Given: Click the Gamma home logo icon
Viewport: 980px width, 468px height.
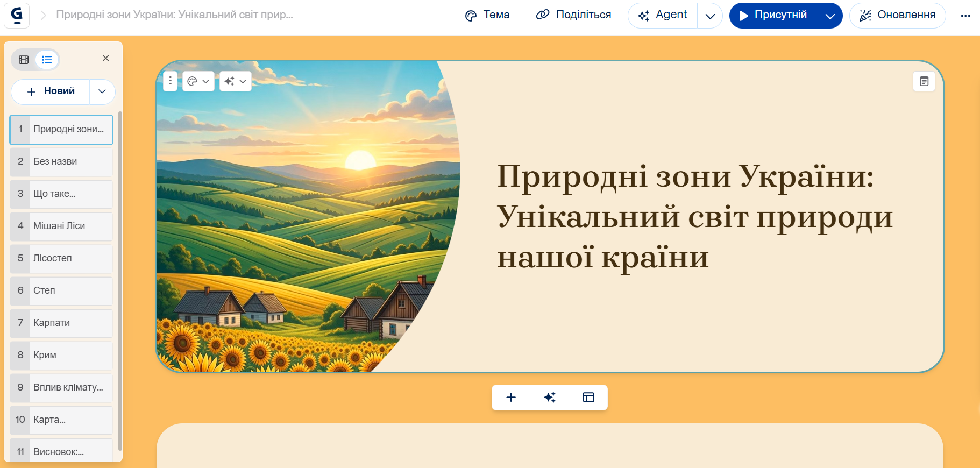Looking at the screenshot, I should pos(17,15).
